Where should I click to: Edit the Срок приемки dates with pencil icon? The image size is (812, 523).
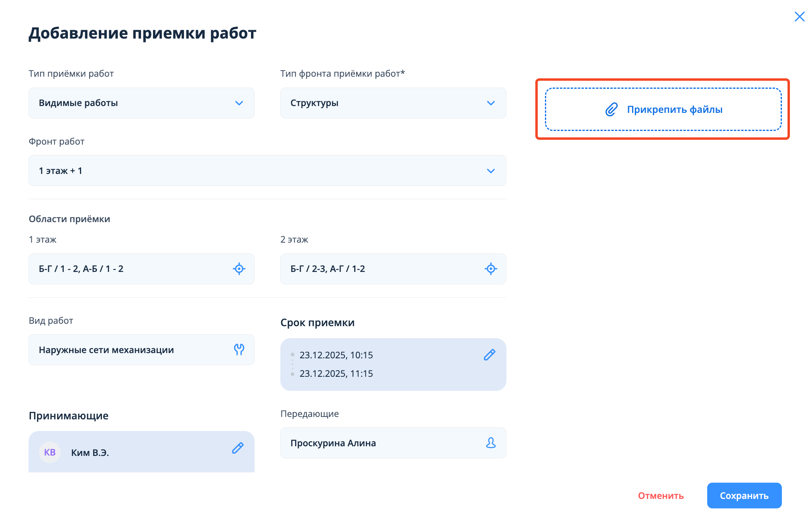coord(489,355)
